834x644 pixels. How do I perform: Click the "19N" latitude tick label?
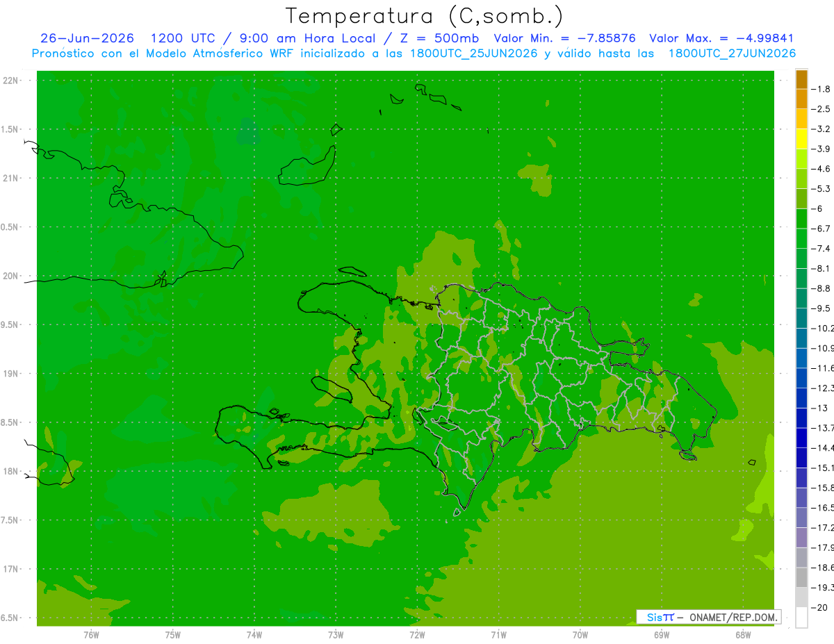coord(11,374)
